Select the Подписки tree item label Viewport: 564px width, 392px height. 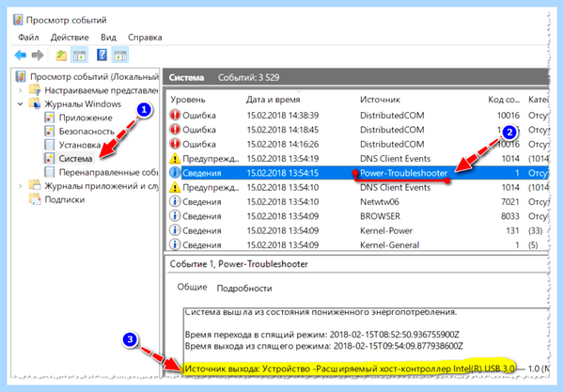[x=64, y=199]
